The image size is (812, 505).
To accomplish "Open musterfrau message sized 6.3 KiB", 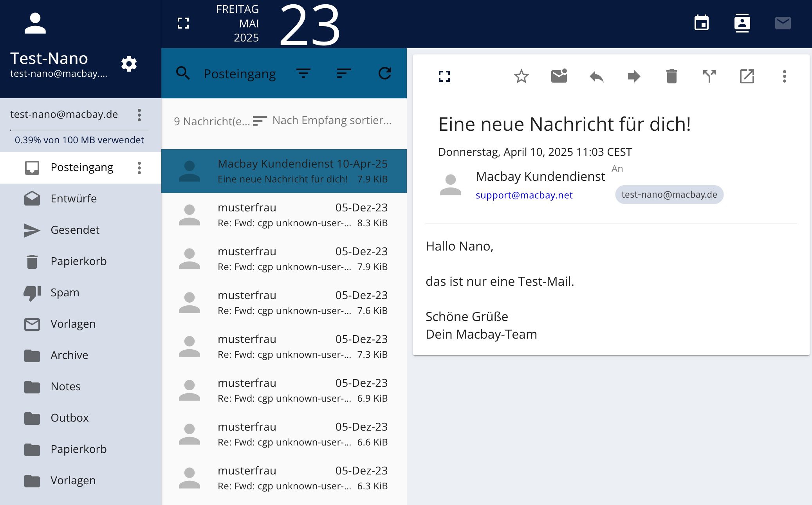I will (x=284, y=478).
